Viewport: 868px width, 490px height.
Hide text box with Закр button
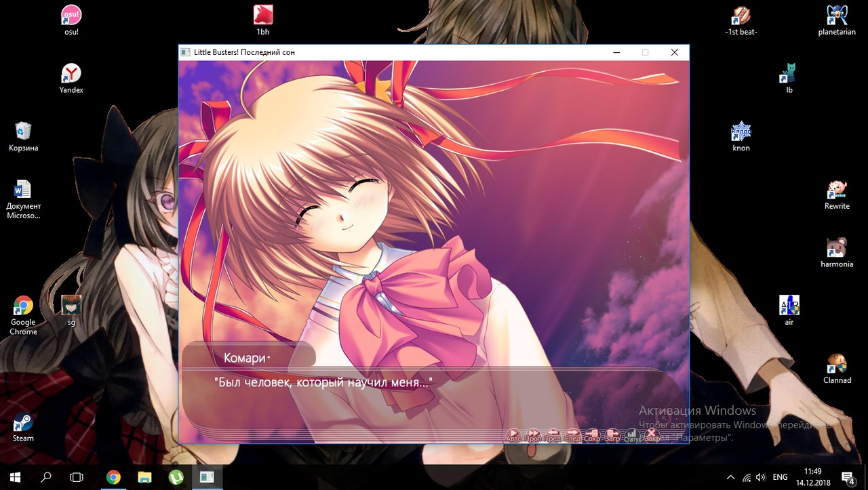pos(652,434)
